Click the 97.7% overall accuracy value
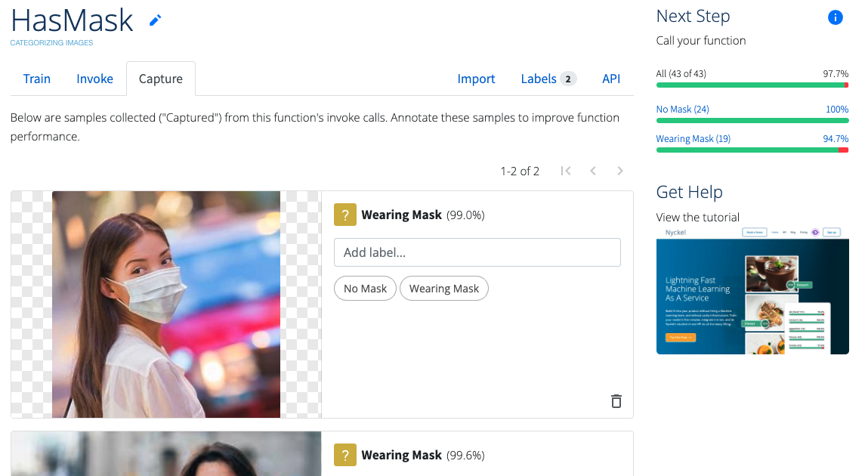Image resolution: width=868 pixels, height=476 pixels. click(836, 73)
